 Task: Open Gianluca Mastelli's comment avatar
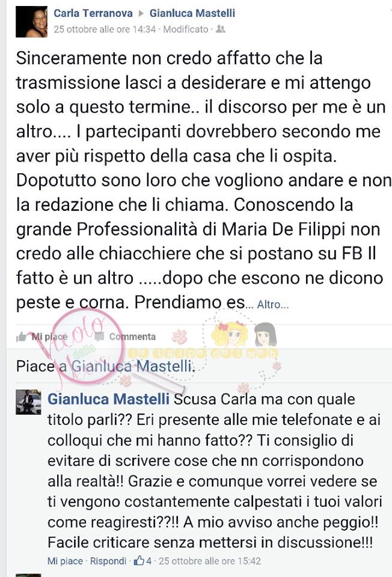pos(28,402)
